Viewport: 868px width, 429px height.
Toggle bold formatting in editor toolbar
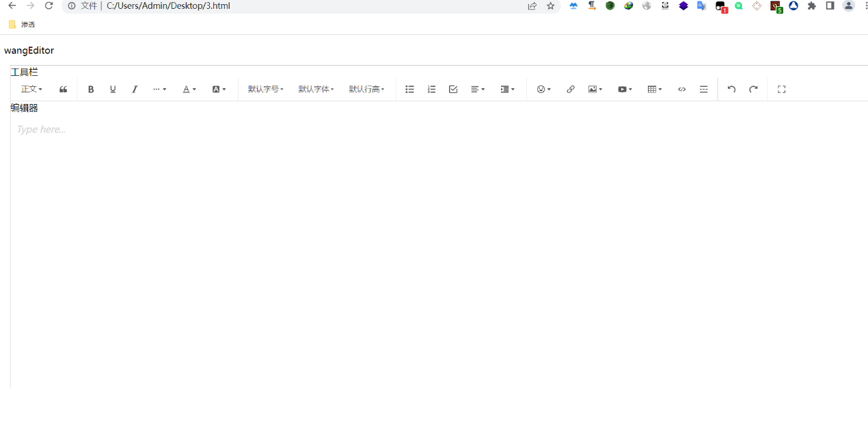pyautogui.click(x=91, y=90)
